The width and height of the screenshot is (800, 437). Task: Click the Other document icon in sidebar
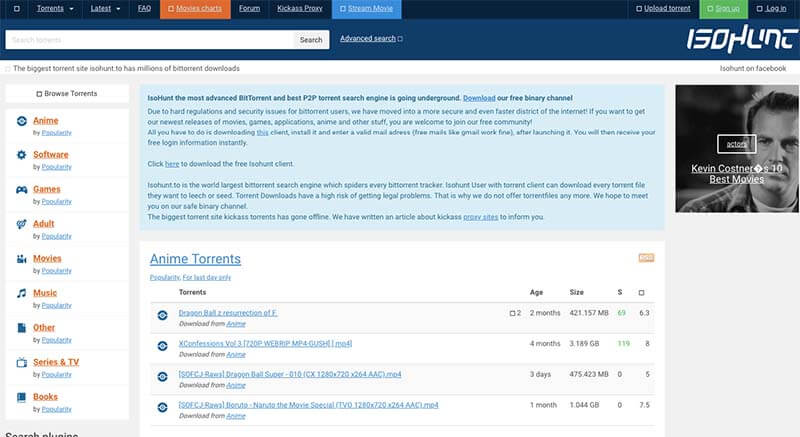(x=21, y=328)
